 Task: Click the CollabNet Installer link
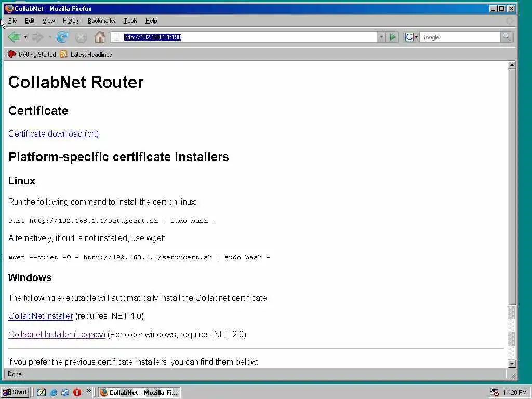tap(41, 316)
